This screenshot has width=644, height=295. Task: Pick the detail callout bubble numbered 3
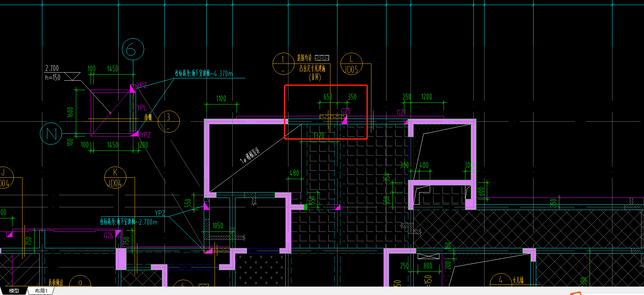(x=169, y=121)
